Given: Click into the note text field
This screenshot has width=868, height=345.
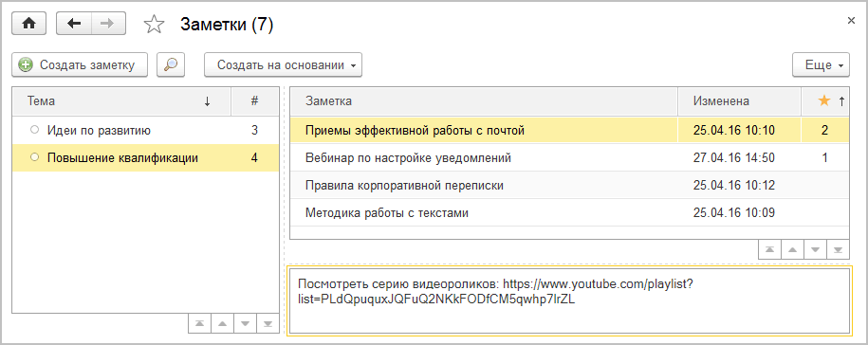Looking at the screenshot, I should click(570, 300).
